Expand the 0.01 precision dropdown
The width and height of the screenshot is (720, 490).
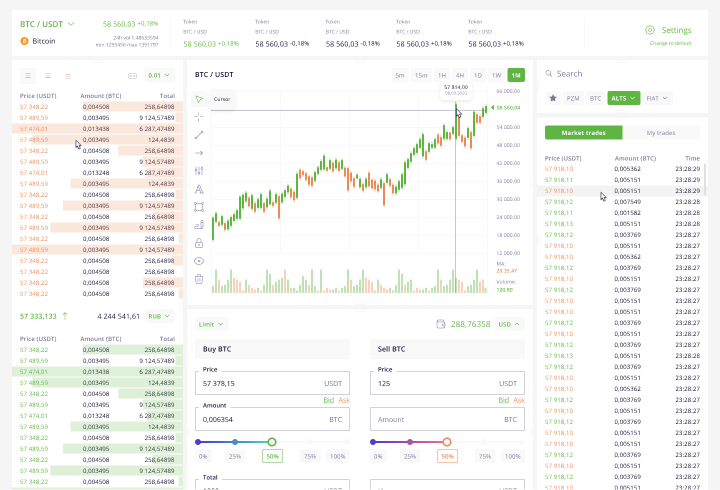[x=158, y=75]
